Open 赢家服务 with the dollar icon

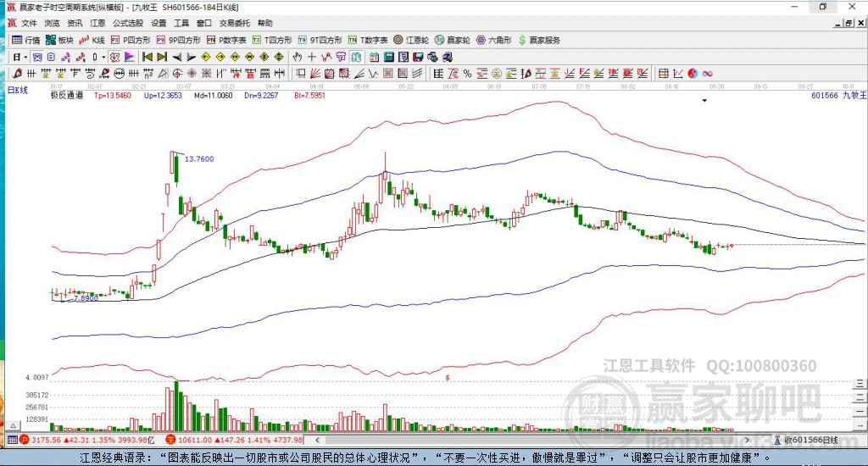tap(539, 40)
